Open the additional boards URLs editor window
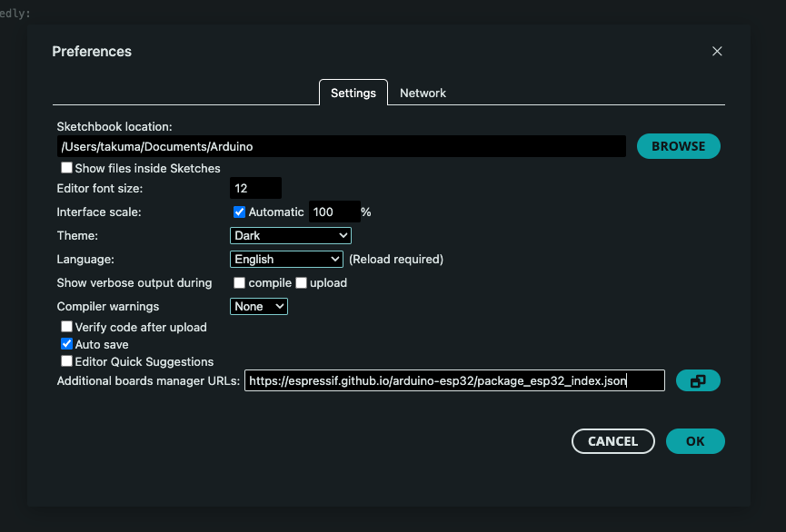The height and width of the screenshot is (532, 786). click(698, 380)
